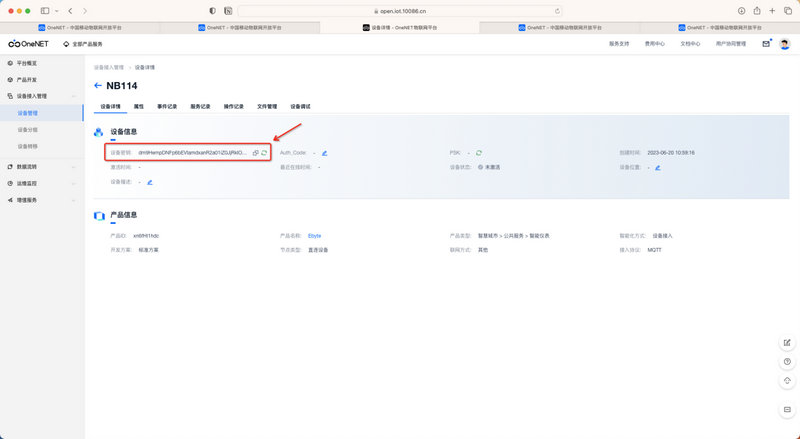
Task: Copy the 设备密钥 value
Action: tap(256, 153)
